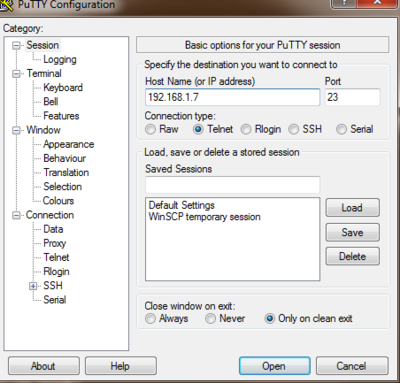
Task: Click the Delete session button
Action: coord(352,256)
